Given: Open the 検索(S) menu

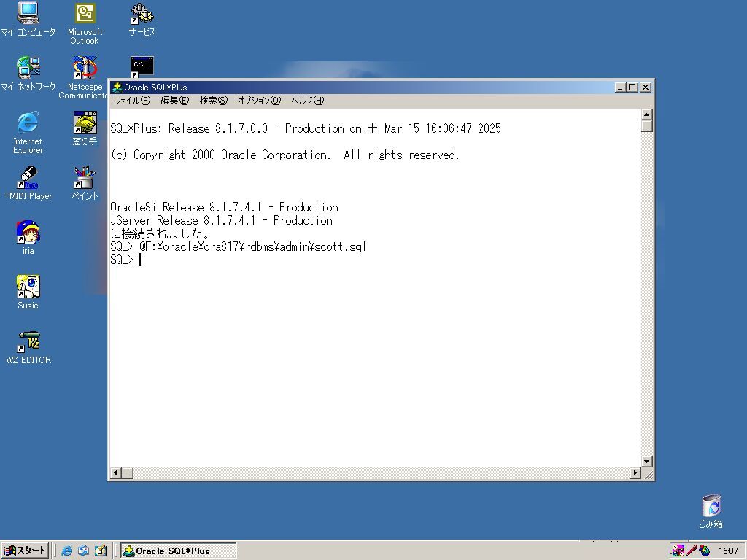Looking at the screenshot, I should click(214, 101).
